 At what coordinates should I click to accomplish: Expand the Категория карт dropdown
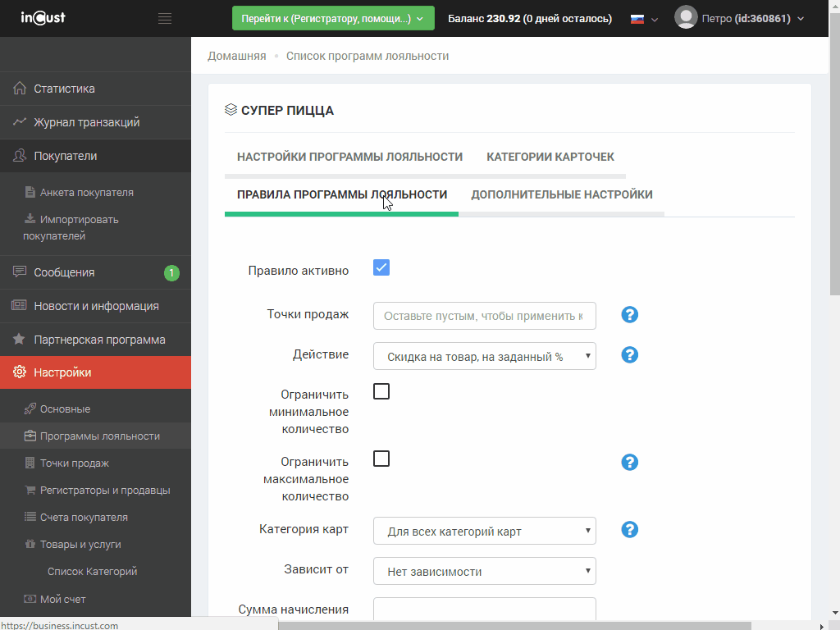point(484,531)
